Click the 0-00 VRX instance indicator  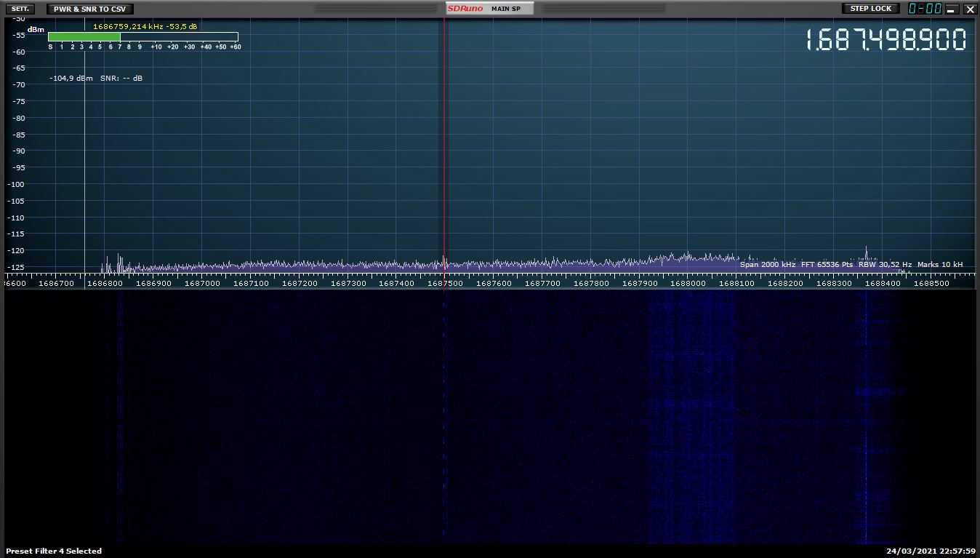coord(925,9)
